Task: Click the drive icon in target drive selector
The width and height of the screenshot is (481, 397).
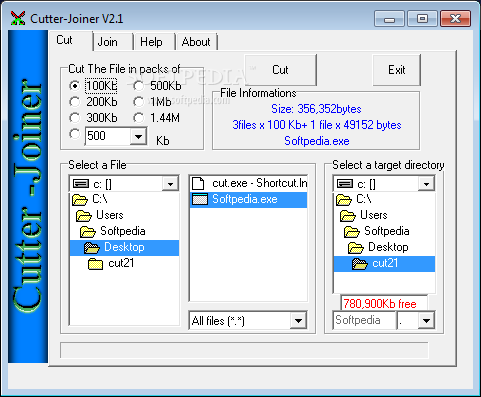Action: tap(345, 184)
